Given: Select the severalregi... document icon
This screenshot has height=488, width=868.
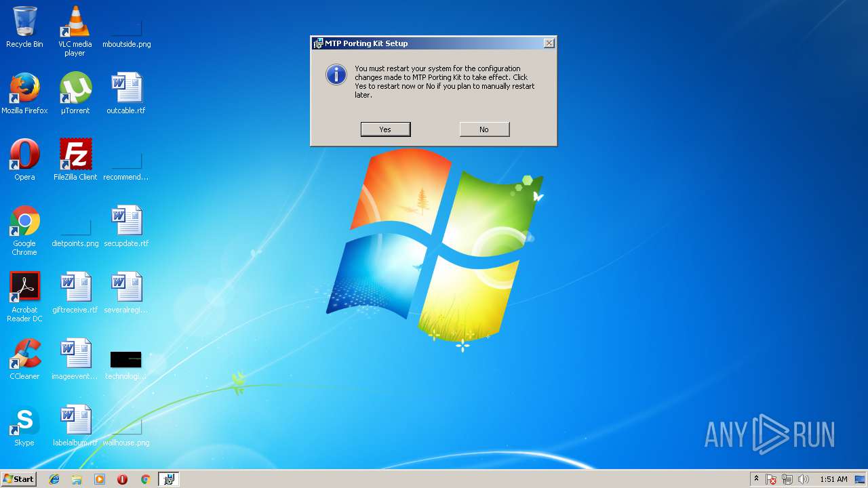Looking at the screenshot, I should point(126,293).
